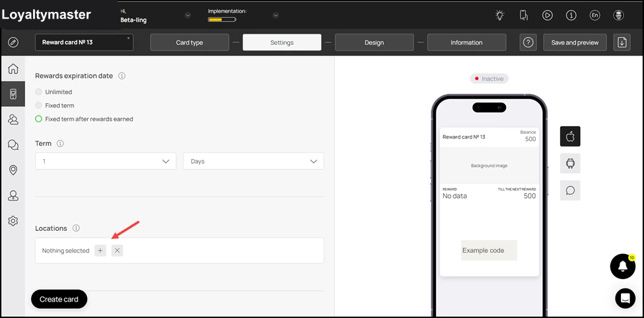The width and height of the screenshot is (644, 318).
Task: Add a location with the plus button
Action: pos(100,251)
